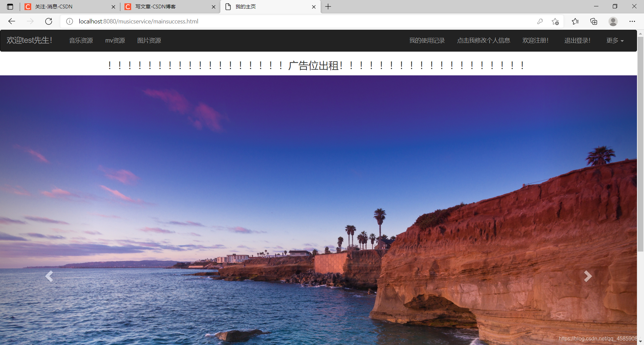
Task: Open mv资源 in navbar
Action: [x=115, y=41]
